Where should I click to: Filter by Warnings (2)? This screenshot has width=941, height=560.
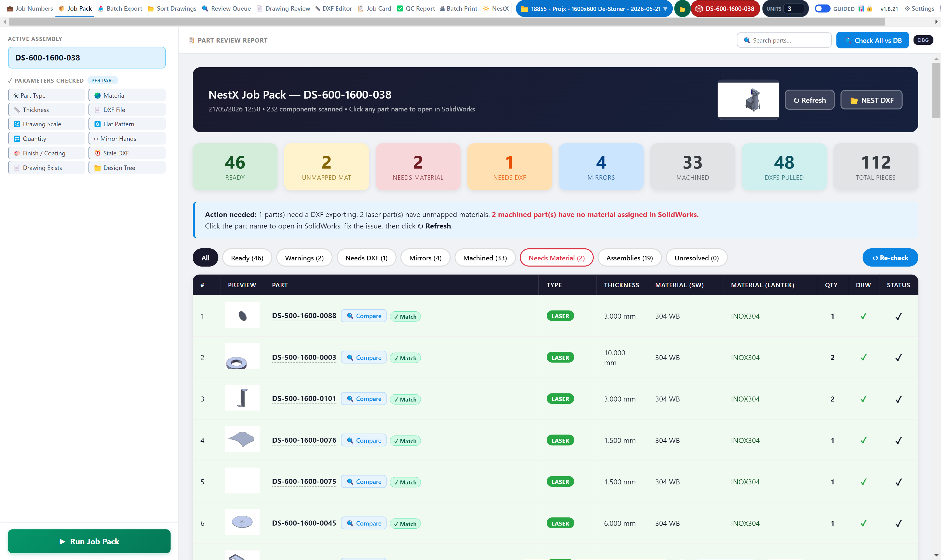tap(304, 258)
